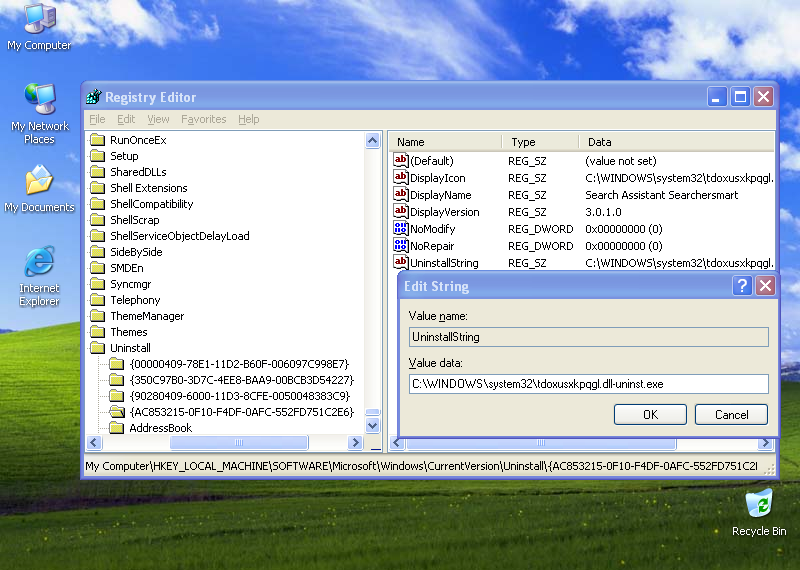Click the SMDEn folder icon
Viewport: 800px width, 570px height.
(x=97, y=268)
